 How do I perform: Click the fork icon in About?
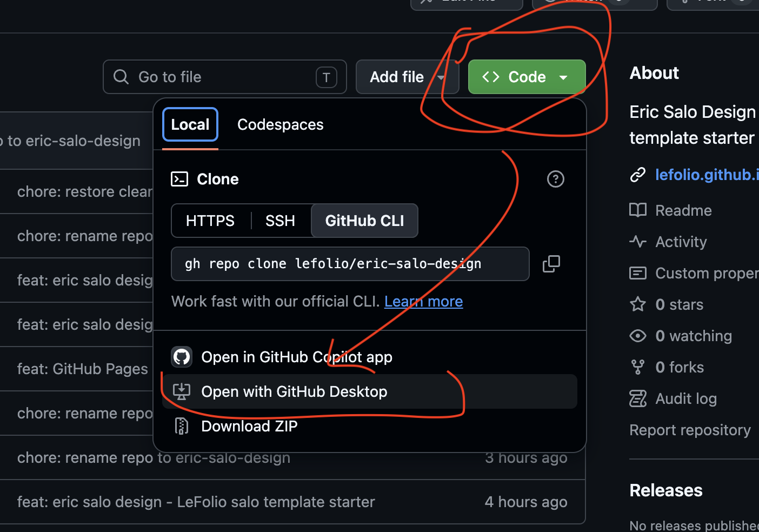pyautogui.click(x=638, y=367)
